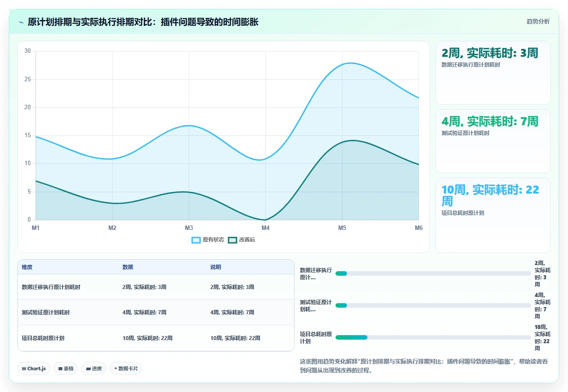Click the chart description paragraph below progress bars
This screenshot has width=568, height=392.
[424, 366]
